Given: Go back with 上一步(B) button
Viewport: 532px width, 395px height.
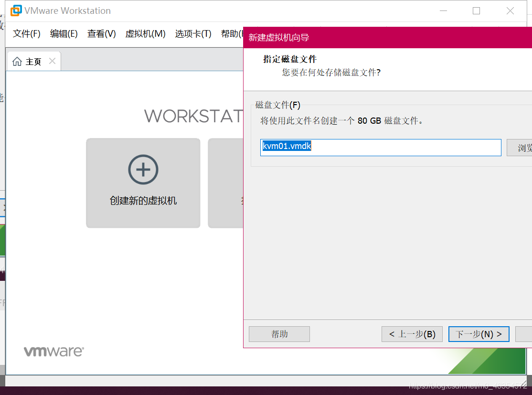Looking at the screenshot, I should coord(412,334).
